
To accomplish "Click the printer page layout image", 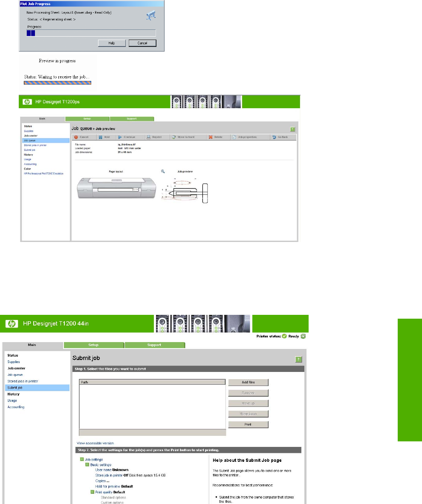I will pyautogui.click(x=117, y=188).
